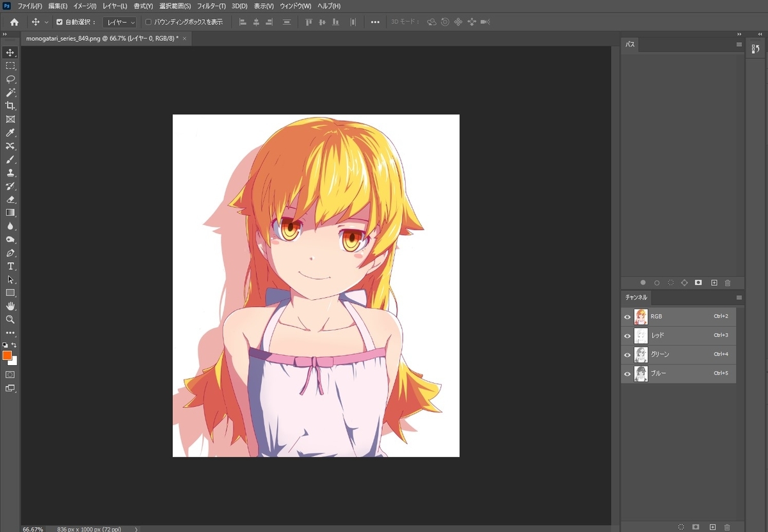Click the background white color swatch
This screenshot has height=532, width=768.
point(14,362)
